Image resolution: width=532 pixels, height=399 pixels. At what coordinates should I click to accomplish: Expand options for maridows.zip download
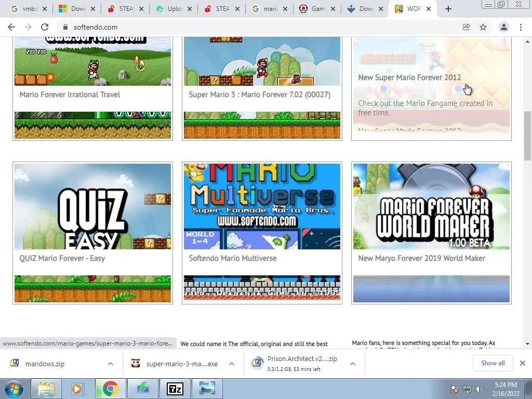click(111, 364)
